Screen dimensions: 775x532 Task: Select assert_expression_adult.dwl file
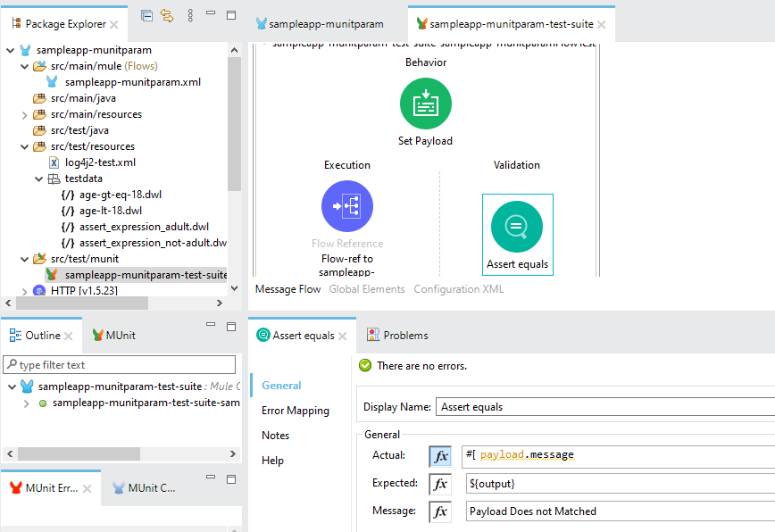point(144,227)
